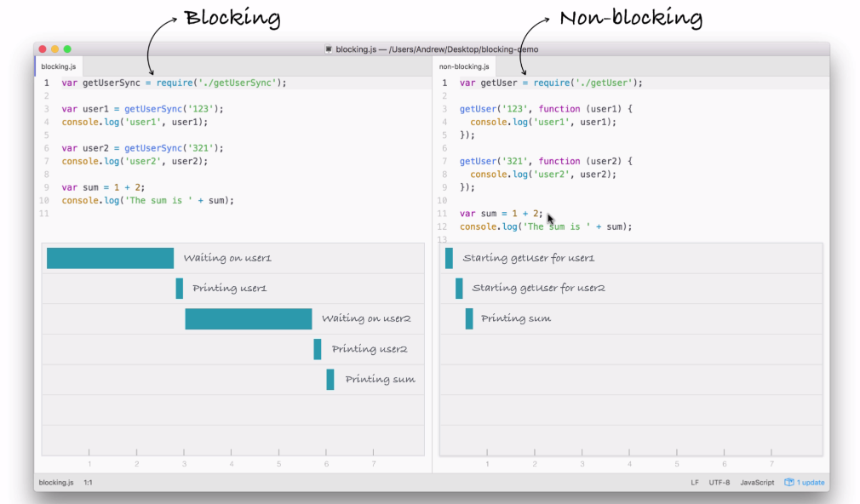Click the 'Starting getUser for user1' label

[x=528, y=258]
